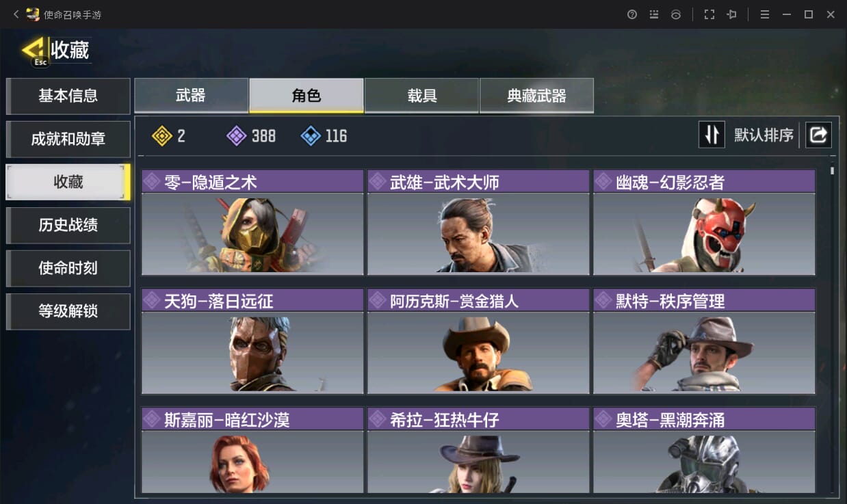The height and width of the screenshot is (504, 847).
Task: Click the emulator fullscreen icon
Action: click(709, 14)
